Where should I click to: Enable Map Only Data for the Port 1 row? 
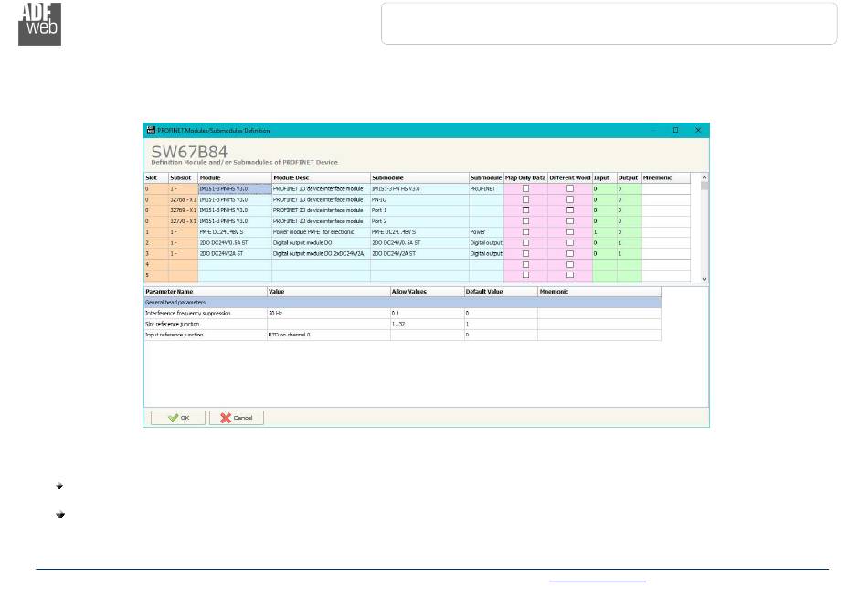point(526,210)
